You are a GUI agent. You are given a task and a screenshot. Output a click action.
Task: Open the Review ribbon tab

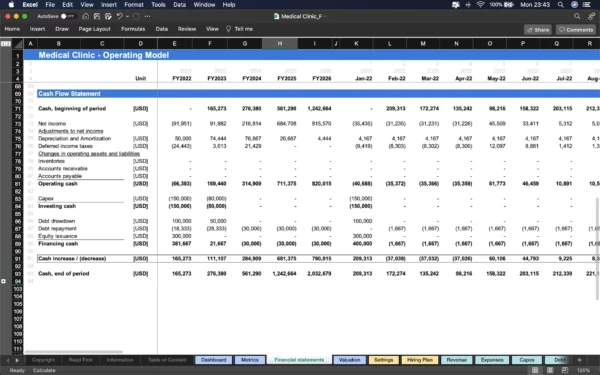point(187,29)
